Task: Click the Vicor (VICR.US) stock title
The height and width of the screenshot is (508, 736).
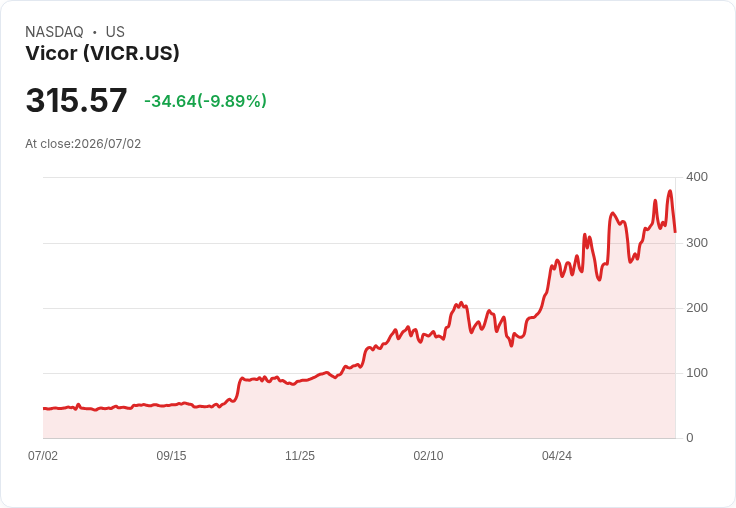Action: click(102, 54)
